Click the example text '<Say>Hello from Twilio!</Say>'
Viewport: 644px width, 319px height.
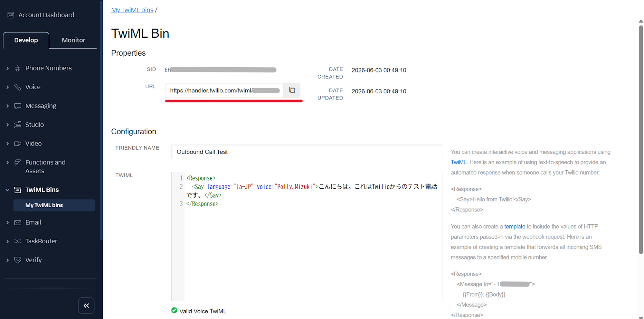(x=494, y=200)
